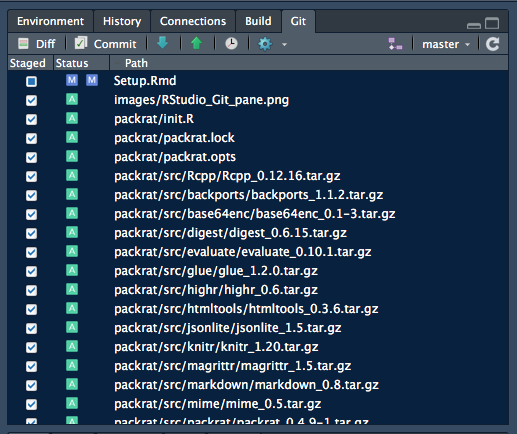Image resolution: width=517 pixels, height=434 pixels.
Task: Unstage knitr_1.20.tar.gz checkbox
Action: pos(32,347)
